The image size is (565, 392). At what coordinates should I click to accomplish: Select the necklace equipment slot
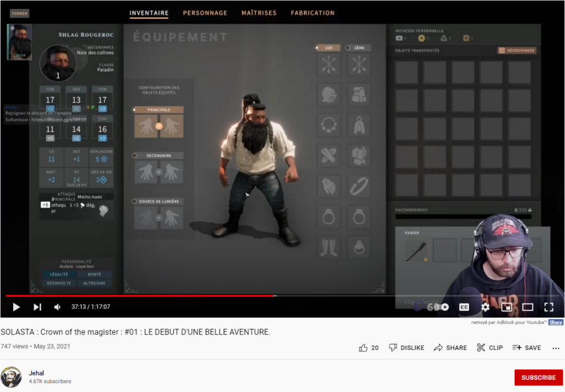[329, 126]
